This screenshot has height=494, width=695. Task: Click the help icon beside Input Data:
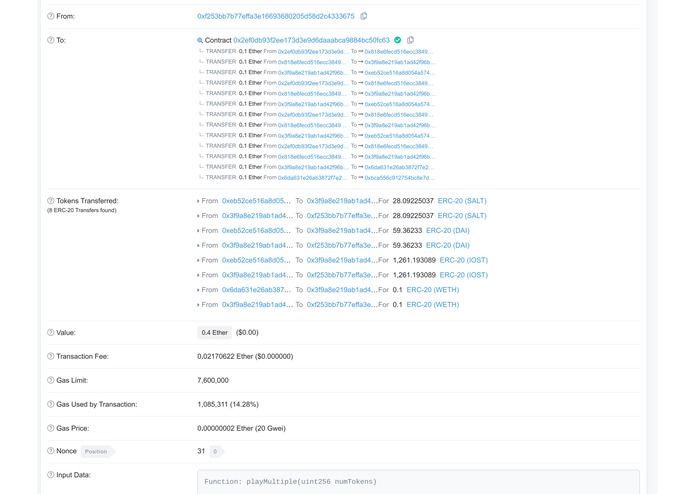coord(51,475)
